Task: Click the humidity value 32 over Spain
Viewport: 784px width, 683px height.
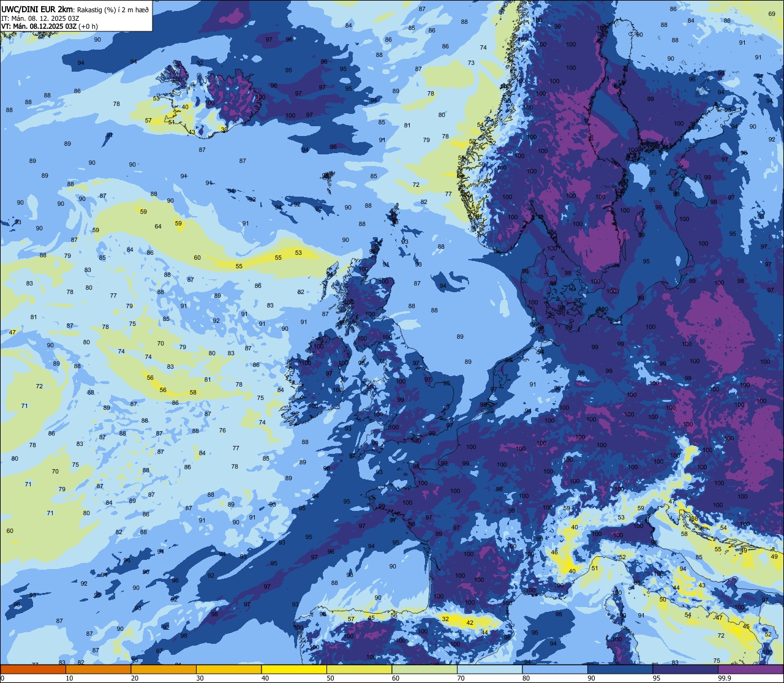Action: 445,619
